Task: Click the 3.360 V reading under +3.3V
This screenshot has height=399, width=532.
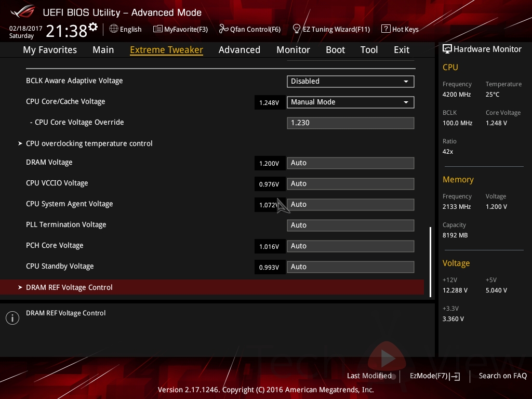Action: coord(453,319)
